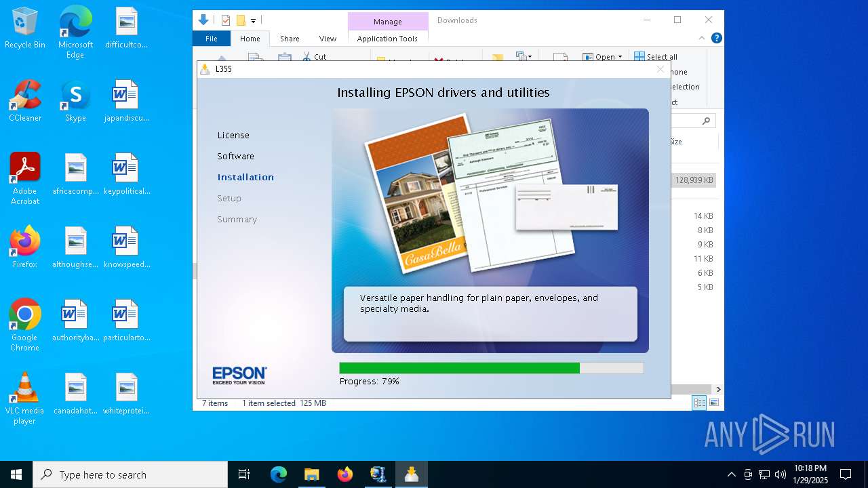The image size is (868, 488).
Task: Click the EPSON installer icon on the taskbar
Action: pos(412,474)
